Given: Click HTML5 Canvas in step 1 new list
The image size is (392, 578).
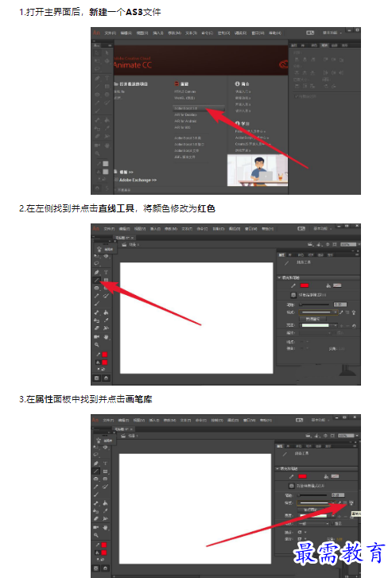Looking at the screenshot, I should (x=184, y=91).
